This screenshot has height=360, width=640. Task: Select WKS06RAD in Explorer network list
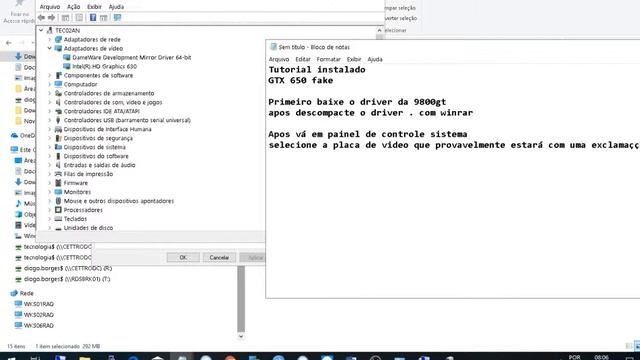[39, 326]
